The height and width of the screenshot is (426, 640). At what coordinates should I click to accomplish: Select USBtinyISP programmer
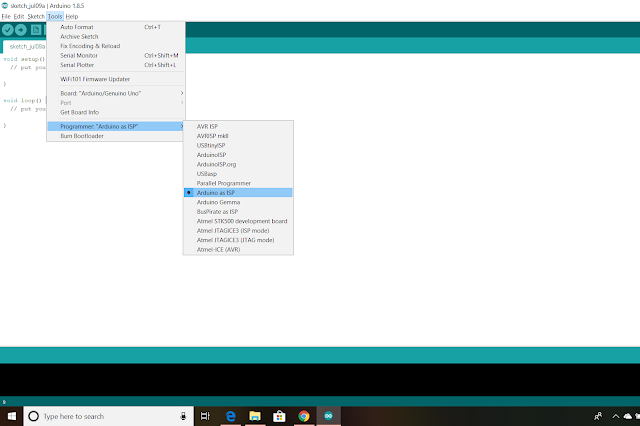coord(238,145)
